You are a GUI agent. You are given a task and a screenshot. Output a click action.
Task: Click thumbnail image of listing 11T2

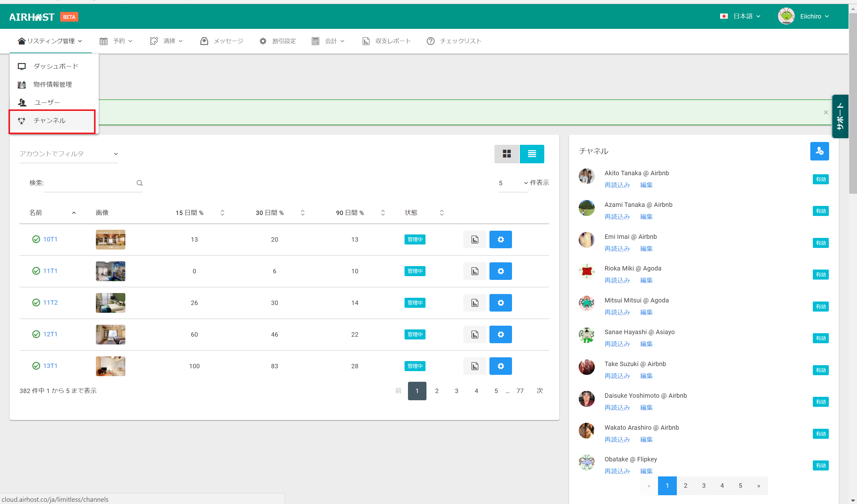click(111, 303)
